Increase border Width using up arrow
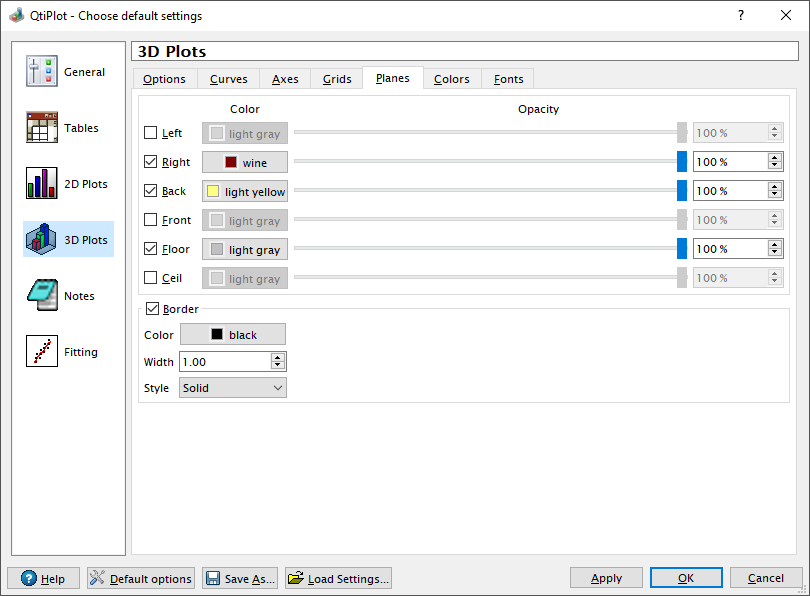 point(278,357)
